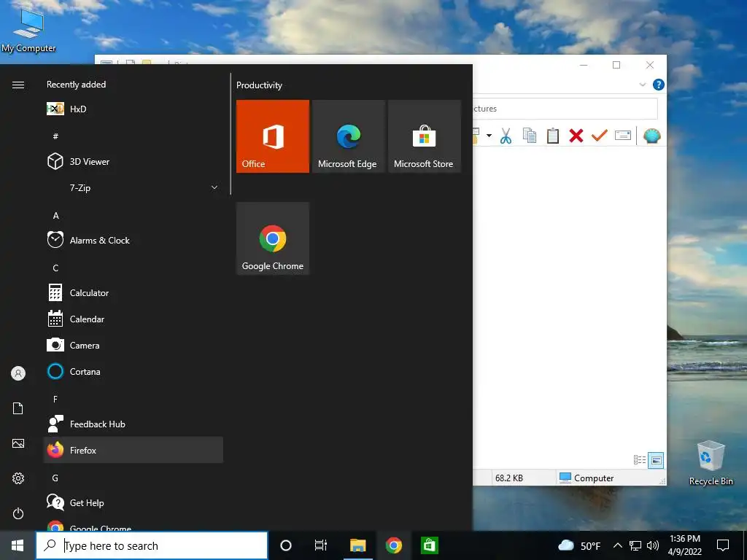The image size is (747, 560).
Task: Click the Explorer address bar
Action: point(565,109)
